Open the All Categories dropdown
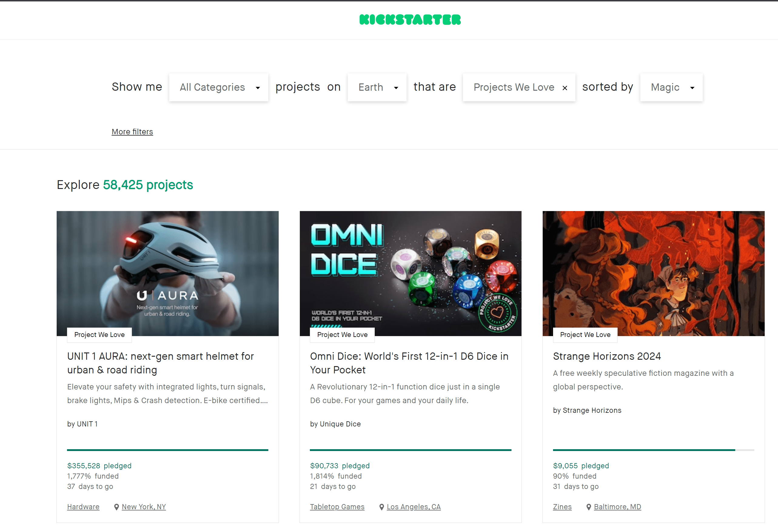Image resolution: width=778 pixels, height=532 pixels. (x=218, y=87)
